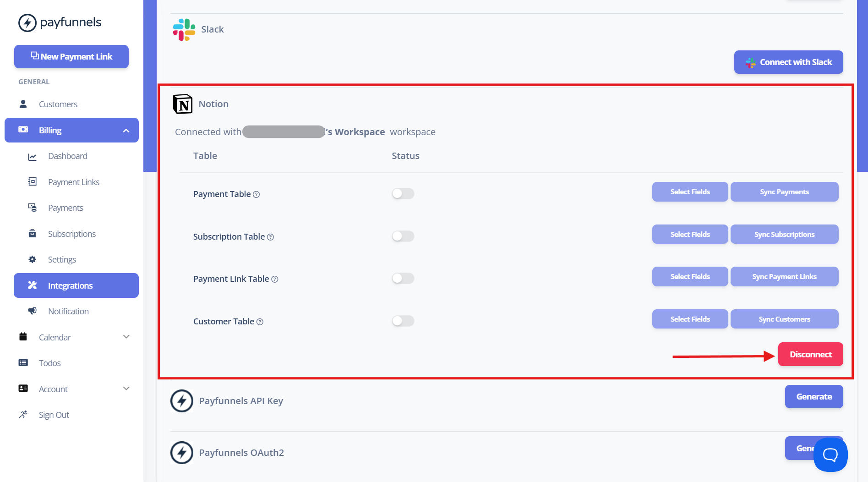Click the Notion logo icon
The width and height of the screenshot is (868, 482).
183,104
